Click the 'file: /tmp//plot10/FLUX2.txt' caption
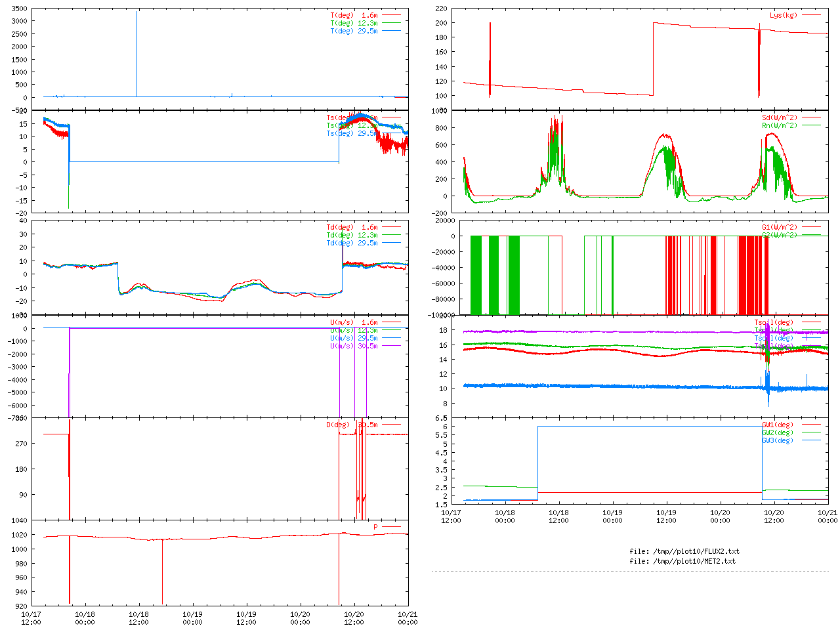840x630 pixels. click(684, 551)
